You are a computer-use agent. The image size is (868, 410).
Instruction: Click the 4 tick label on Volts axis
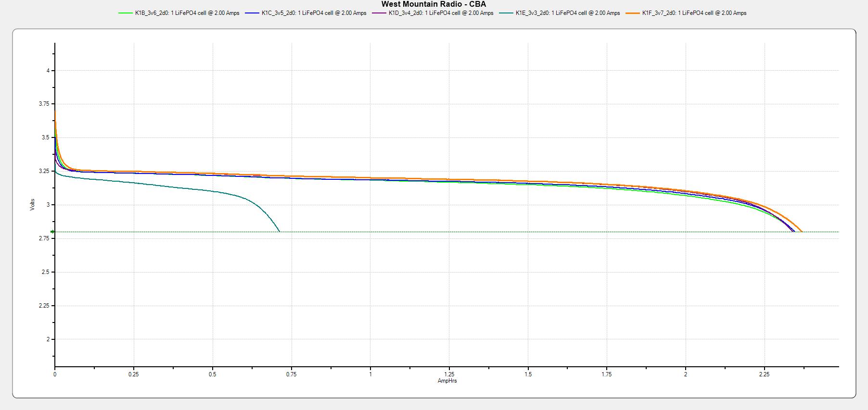click(48, 71)
